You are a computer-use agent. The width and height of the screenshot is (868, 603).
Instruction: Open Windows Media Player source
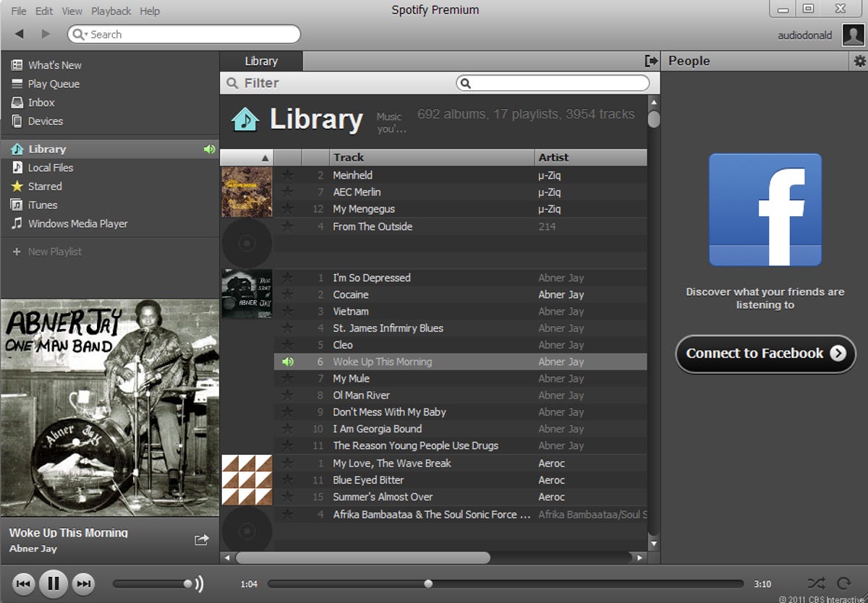pos(77,224)
